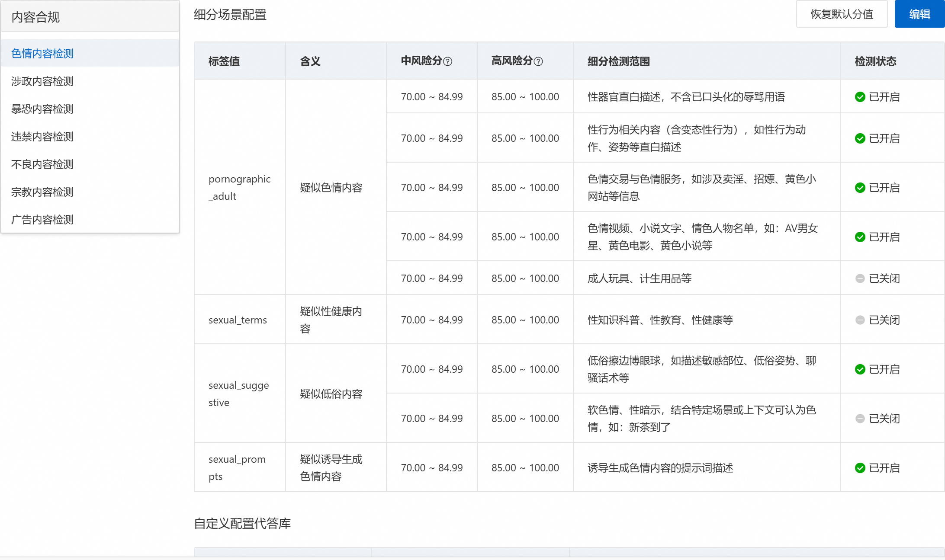Click medium risk score in sexual_prompts row

coord(432,468)
